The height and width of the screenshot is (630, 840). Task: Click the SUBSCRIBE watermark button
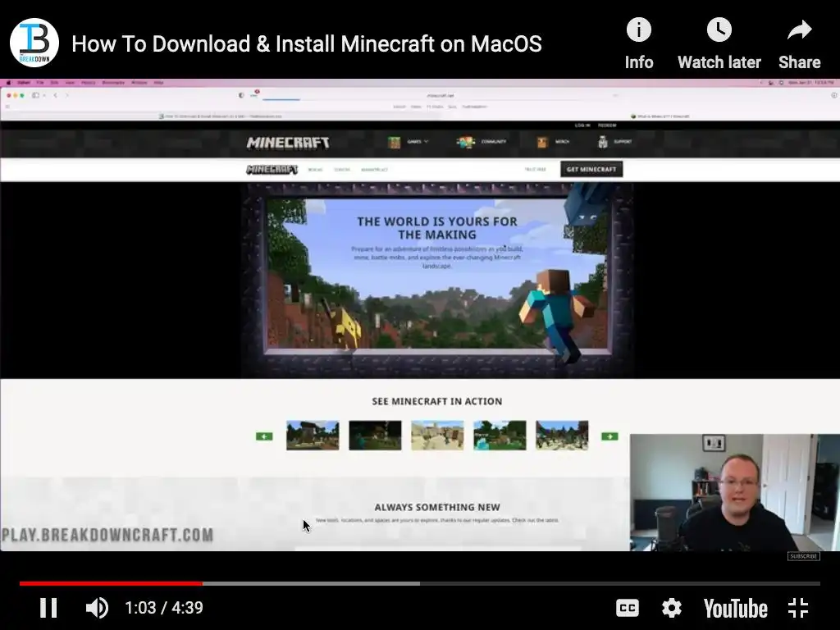804,556
